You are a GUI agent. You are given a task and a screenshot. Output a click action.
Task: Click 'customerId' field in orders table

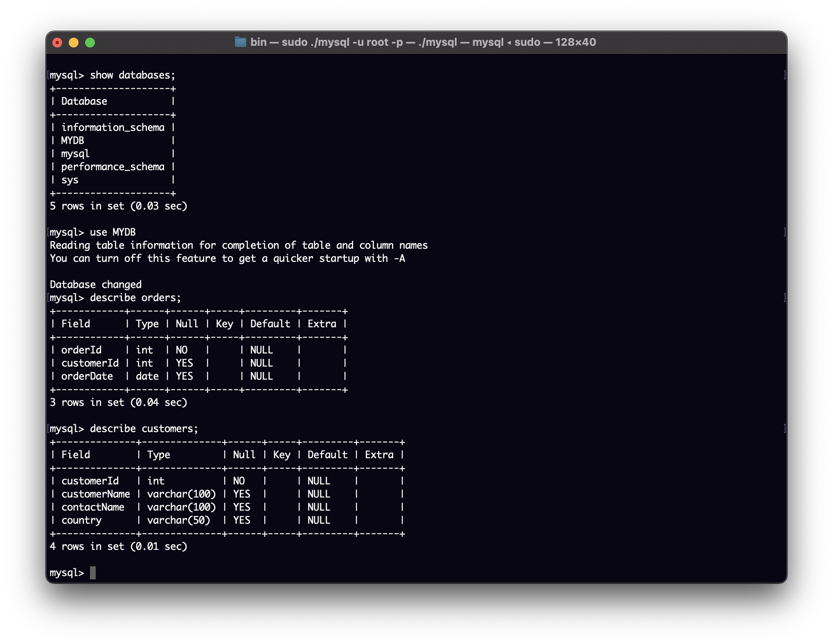coord(90,363)
